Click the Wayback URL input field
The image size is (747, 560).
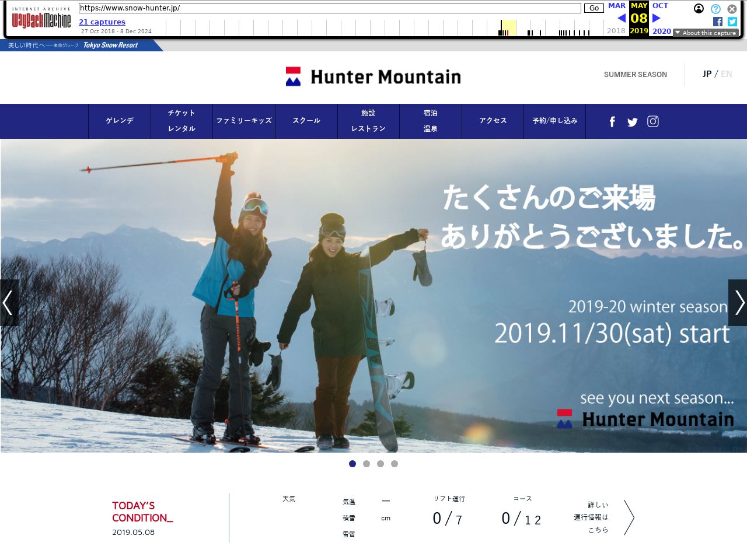click(x=330, y=8)
